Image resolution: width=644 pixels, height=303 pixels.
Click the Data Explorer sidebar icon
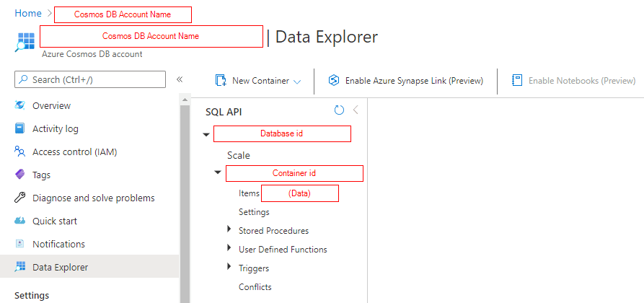(19, 267)
